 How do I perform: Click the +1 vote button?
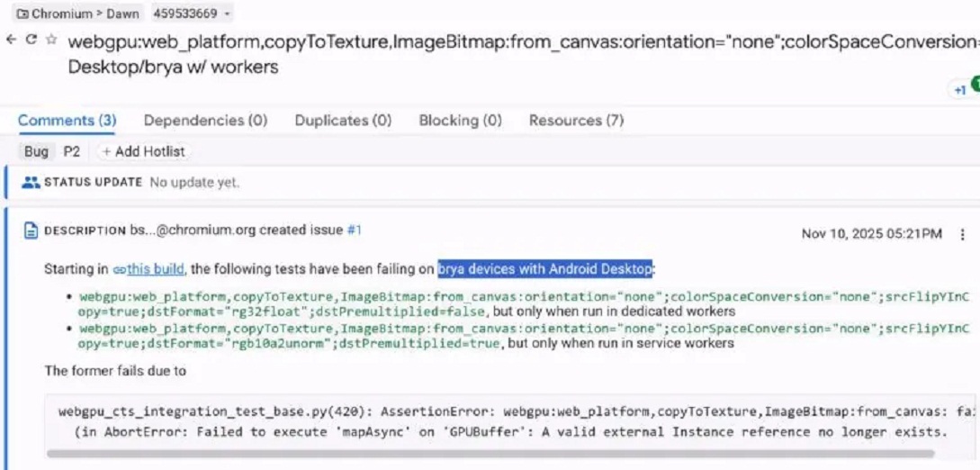pyautogui.click(x=960, y=90)
